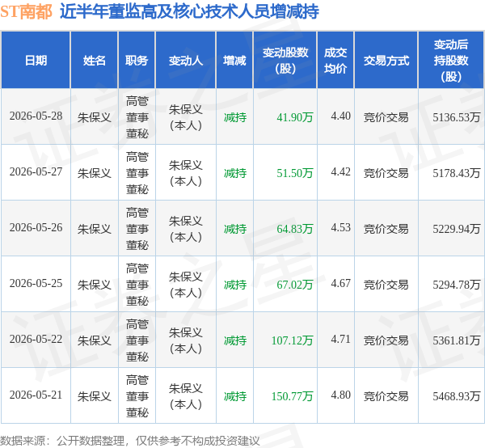The width and height of the screenshot is (485, 448).
Task: Click the 日期 column header
Action: [x=36, y=61]
